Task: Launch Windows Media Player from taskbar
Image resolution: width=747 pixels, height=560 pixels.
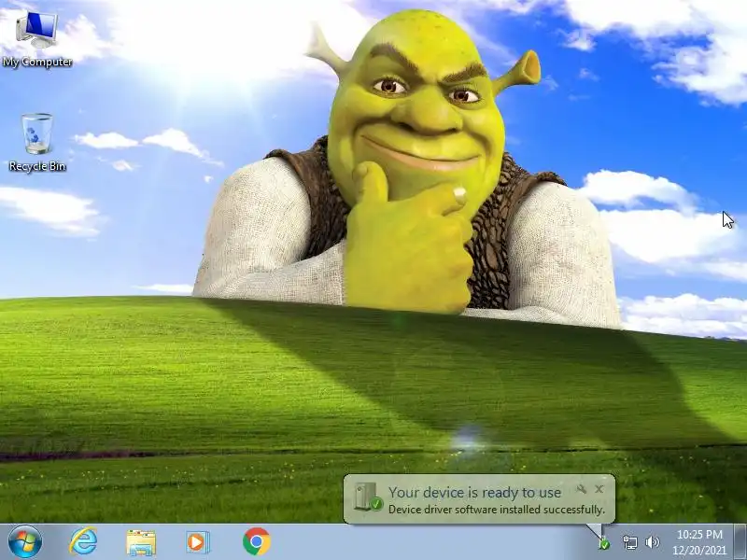Action: click(x=197, y=542)
